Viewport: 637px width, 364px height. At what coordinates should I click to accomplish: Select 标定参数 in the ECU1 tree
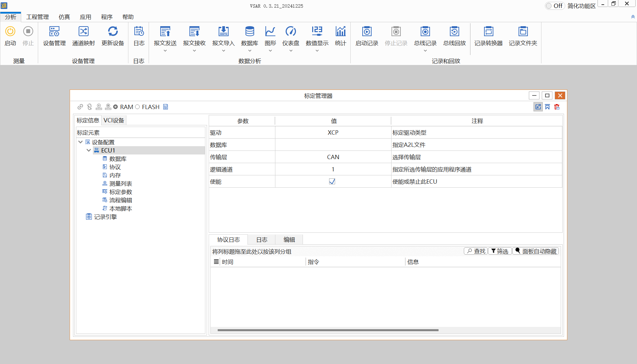[x=121, y=192]
